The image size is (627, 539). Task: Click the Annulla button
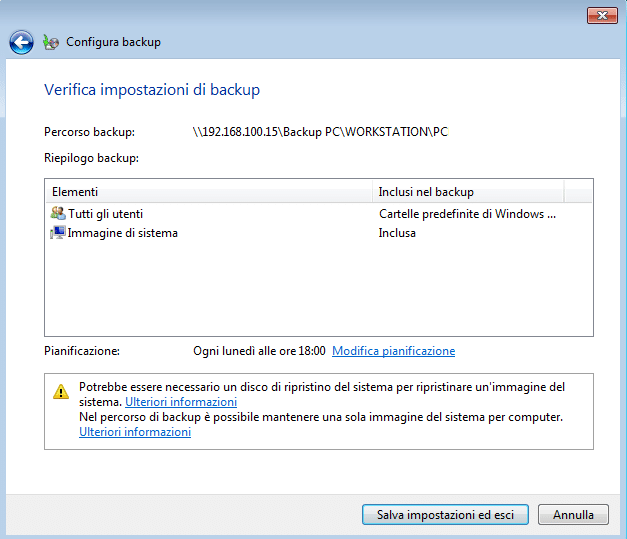pos(573,515)
